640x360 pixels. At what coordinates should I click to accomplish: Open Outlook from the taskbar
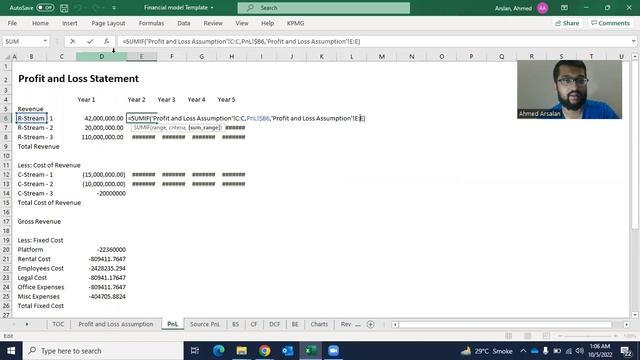tap(287, 351)
